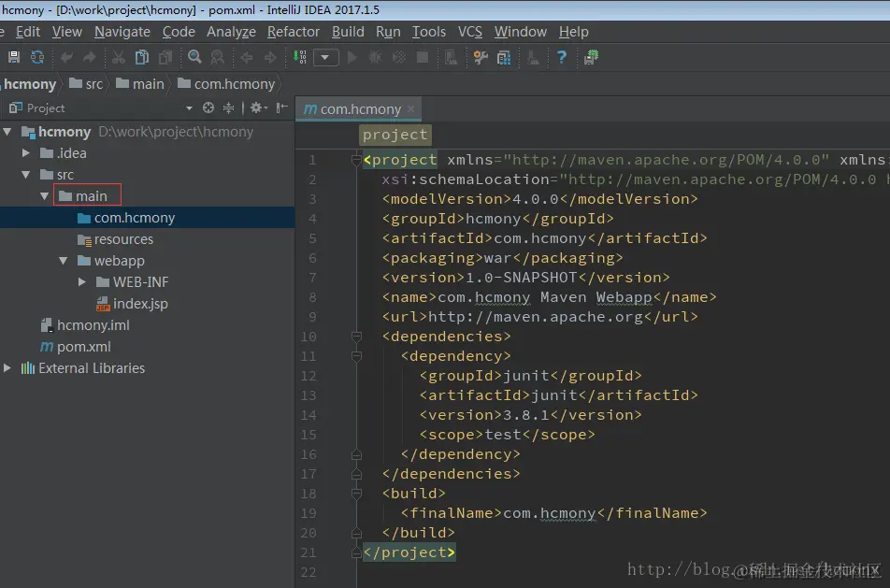890x588 pixels.
Task: Collapse the dependencies tag fold marker
Action: (356, 337)
